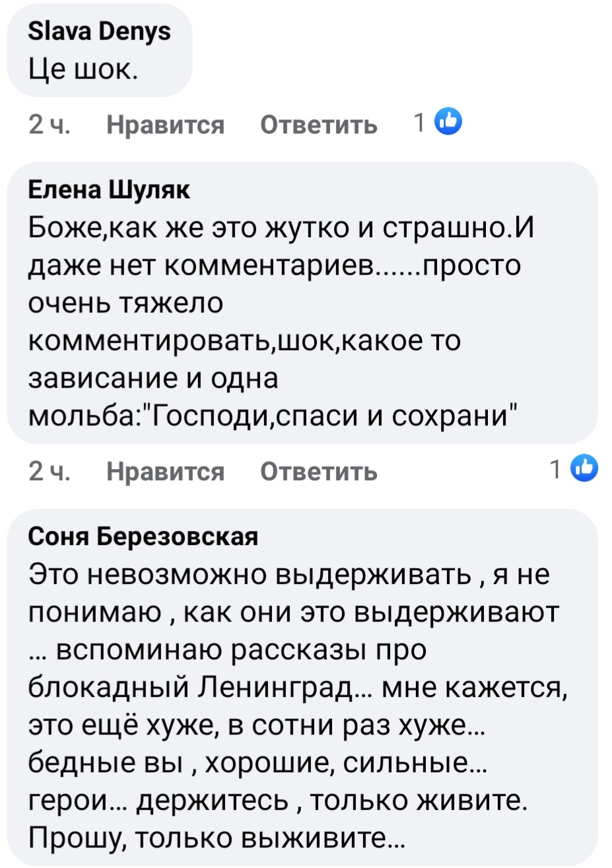Reply to Елена Шуляк's comment with Ответить
The height and width of the screenshot is (868, 612).
coord(320,471)
